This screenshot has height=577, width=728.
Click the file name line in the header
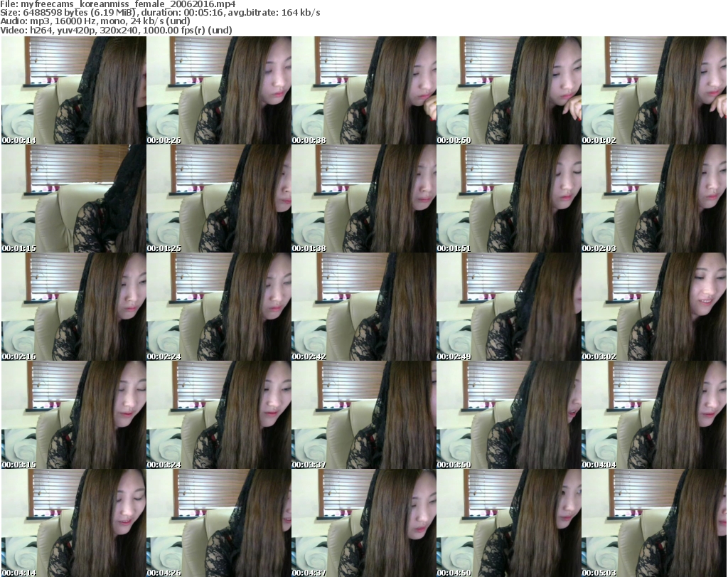pos(118,4)
